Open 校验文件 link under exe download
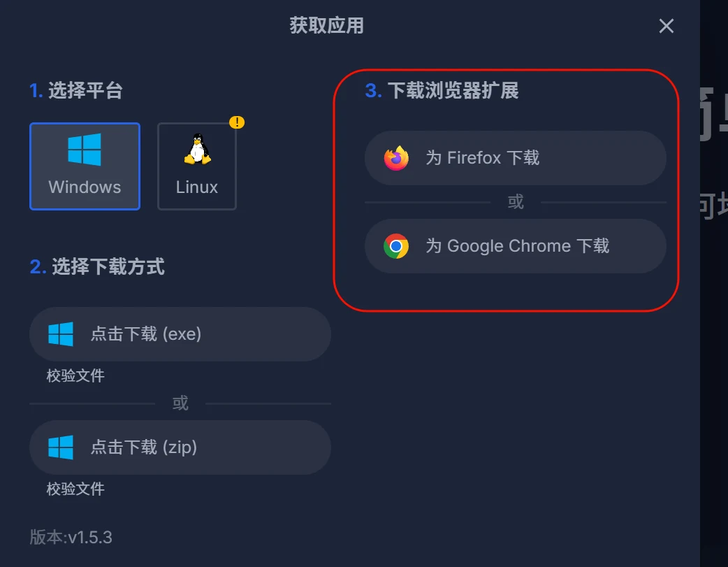The width and height of the screenshot is (728, 567). point(75,376)
